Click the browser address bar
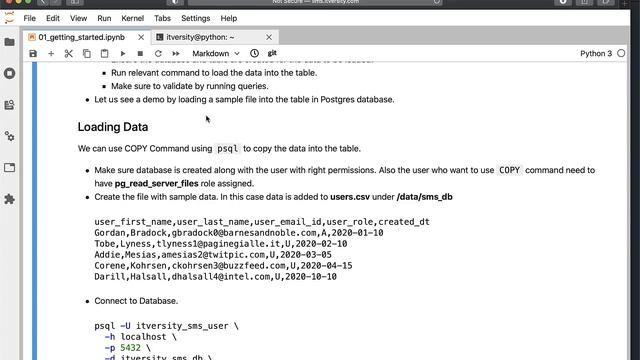 click(315, 2)
